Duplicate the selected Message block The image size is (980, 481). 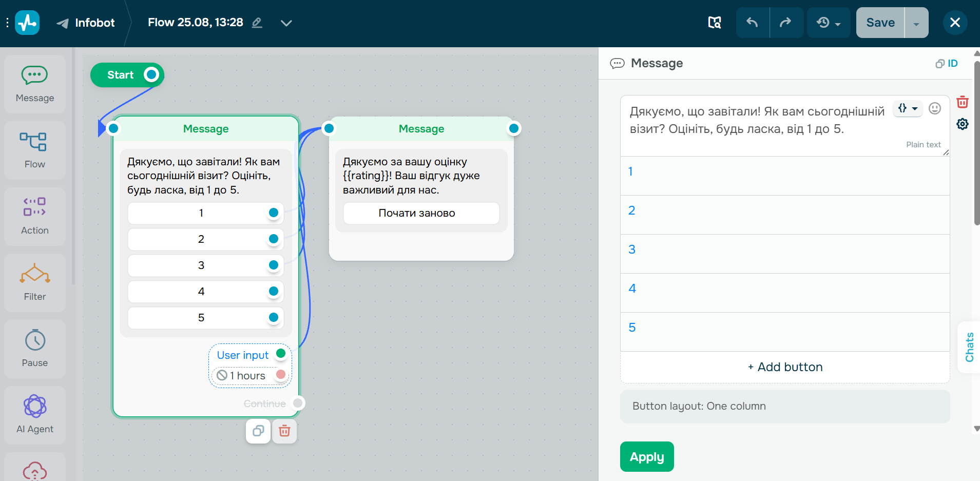[258, 431]
